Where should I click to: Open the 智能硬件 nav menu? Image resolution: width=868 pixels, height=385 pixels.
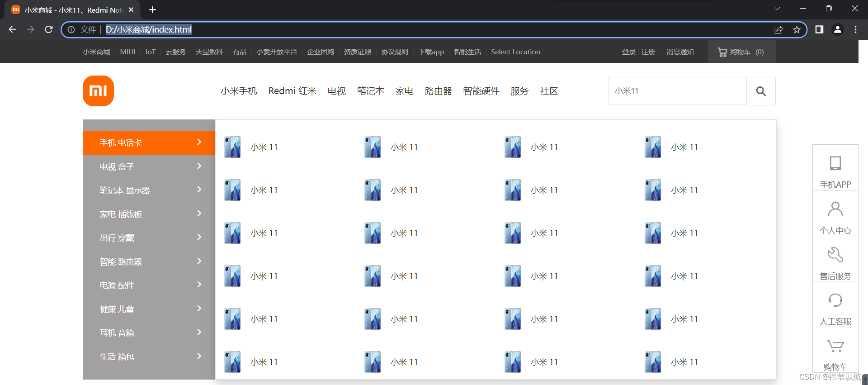pos(481,91)
